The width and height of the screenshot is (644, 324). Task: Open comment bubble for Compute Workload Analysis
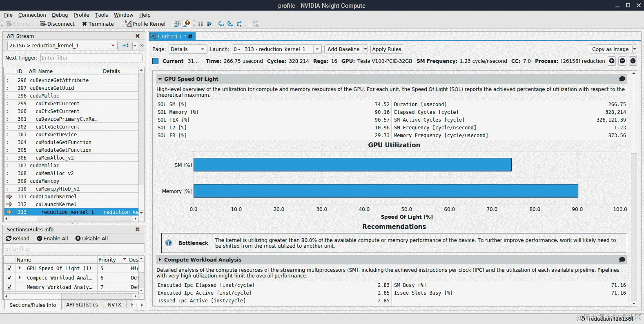point(622,260)
